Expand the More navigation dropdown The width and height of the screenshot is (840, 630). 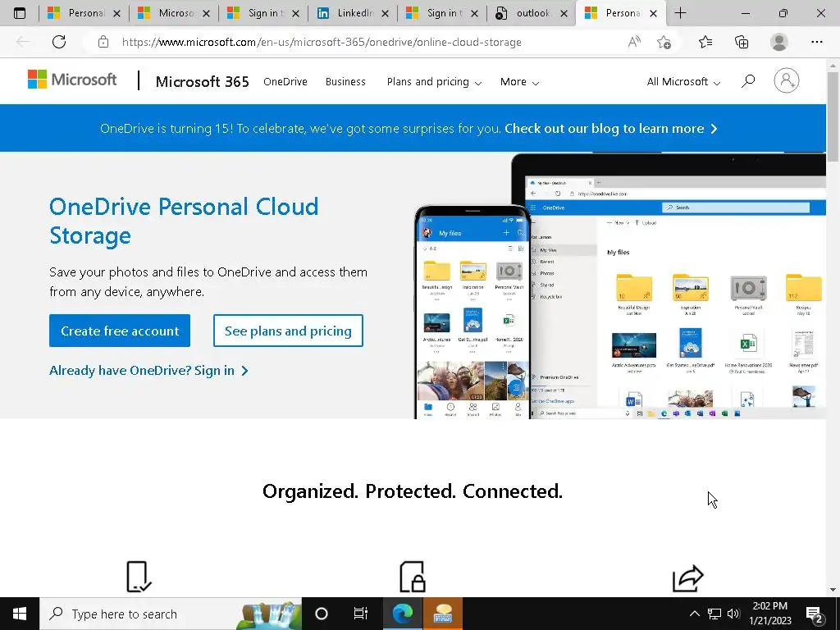pyautogui.click(x=519, y=82)
